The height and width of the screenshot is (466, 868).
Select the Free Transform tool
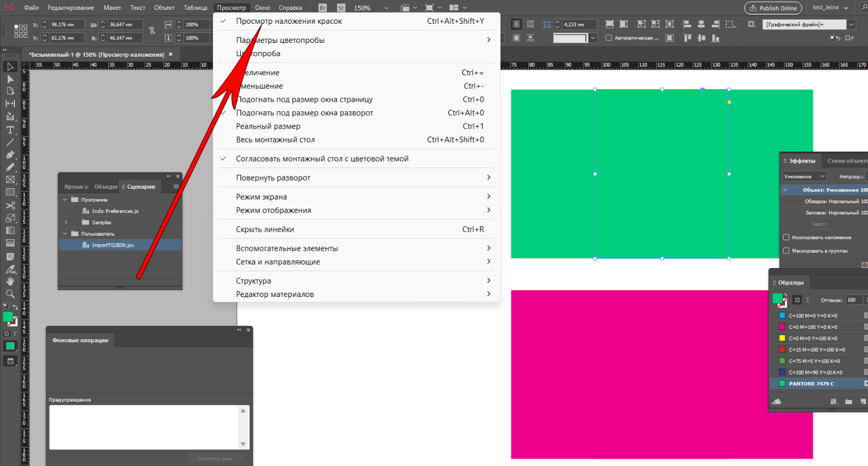point(10,218)
